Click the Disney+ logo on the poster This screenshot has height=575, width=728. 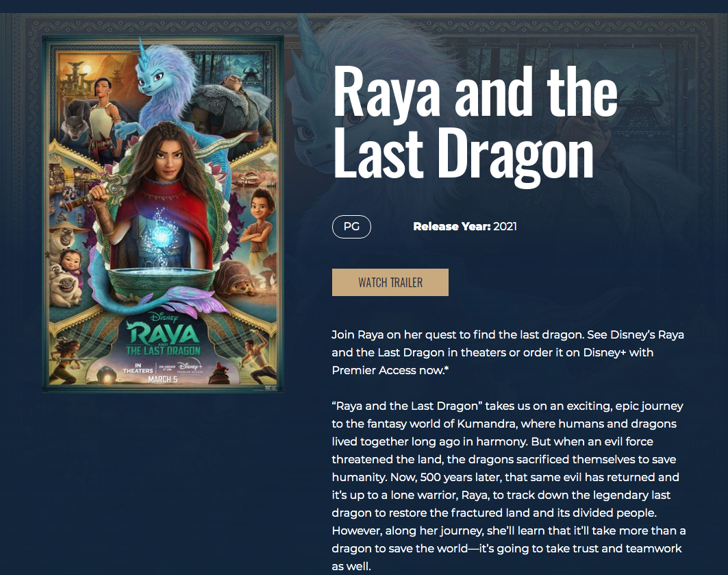(x=190, y=367)
